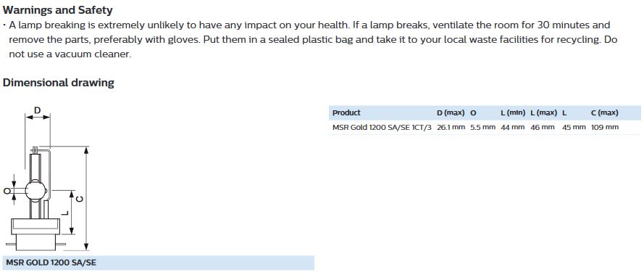
Task: Click the MSR GOLD 1200 SA/SE caption
Action: (51, 262)
